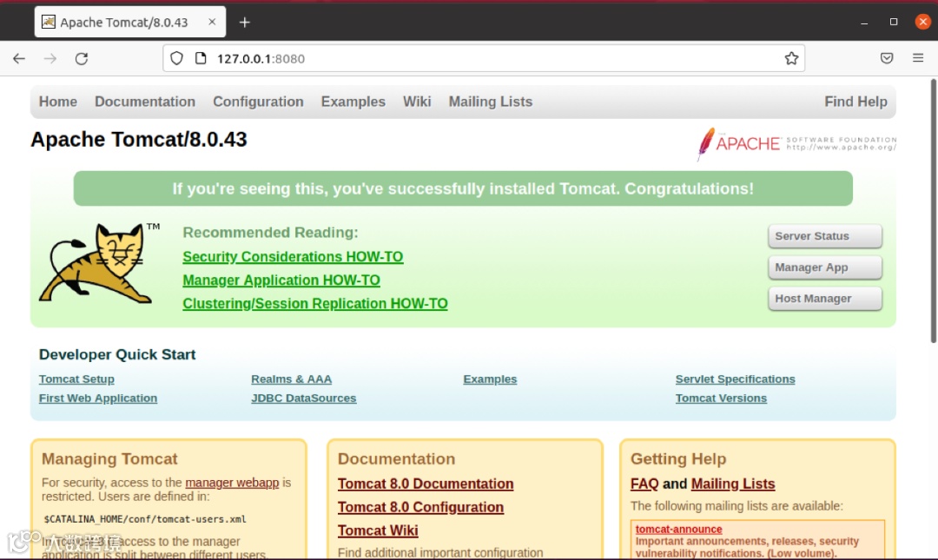The image size is (938, 560).
Task: Click the page vertical scrollbar thumb
Action: pos(933,211)
